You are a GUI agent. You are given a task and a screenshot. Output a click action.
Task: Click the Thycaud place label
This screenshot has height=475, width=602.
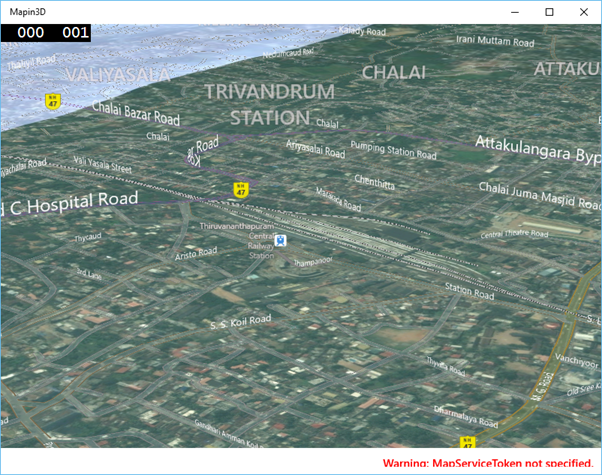88,237
